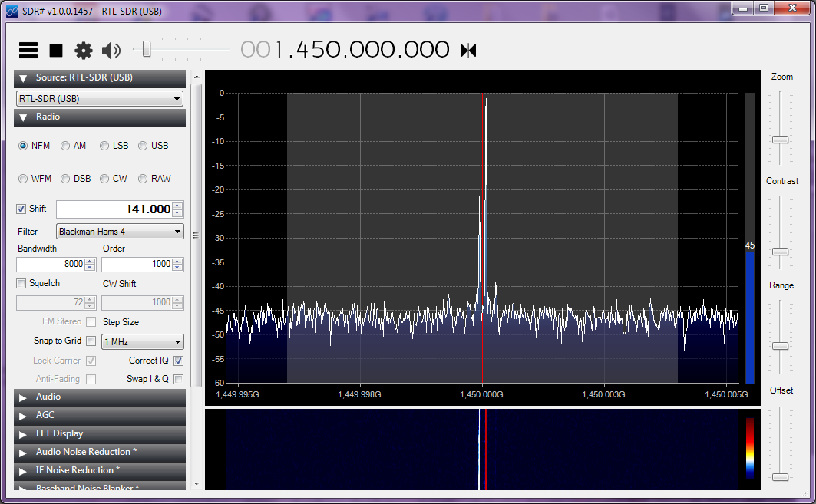Click the SDR# application title bar icon
The height and width of the screenshot is (504, 816).
point(12,11)
